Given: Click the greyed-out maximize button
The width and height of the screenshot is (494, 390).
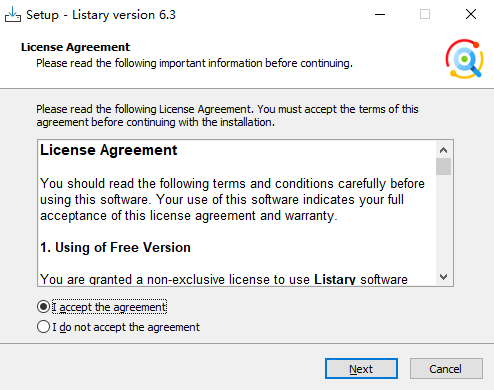Looking at the screenshot, I should coord(425,14).
